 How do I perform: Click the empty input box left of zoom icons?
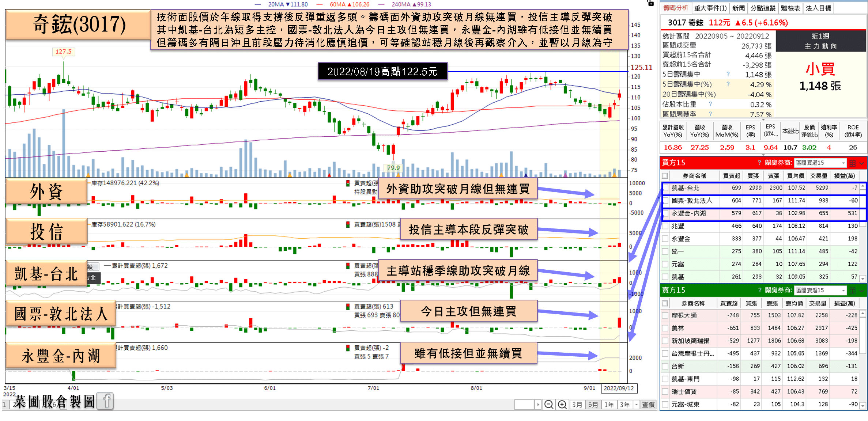click(524, 405)
